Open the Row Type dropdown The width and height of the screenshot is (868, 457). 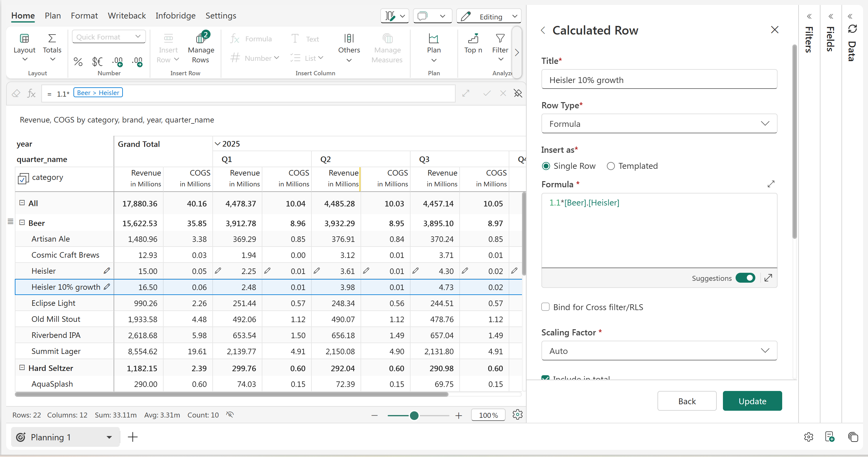click(659, 124)
